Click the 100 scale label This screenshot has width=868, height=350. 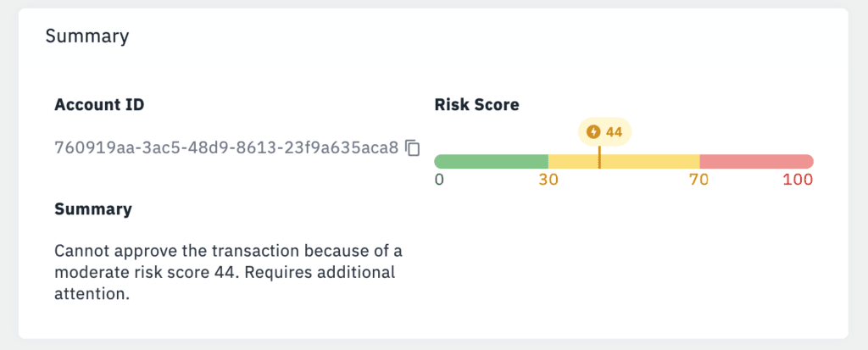(798, 180)
